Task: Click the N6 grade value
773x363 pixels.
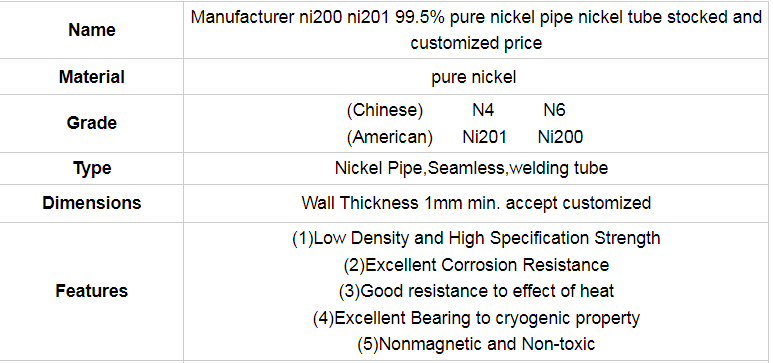Action: [x=554, y=110]
